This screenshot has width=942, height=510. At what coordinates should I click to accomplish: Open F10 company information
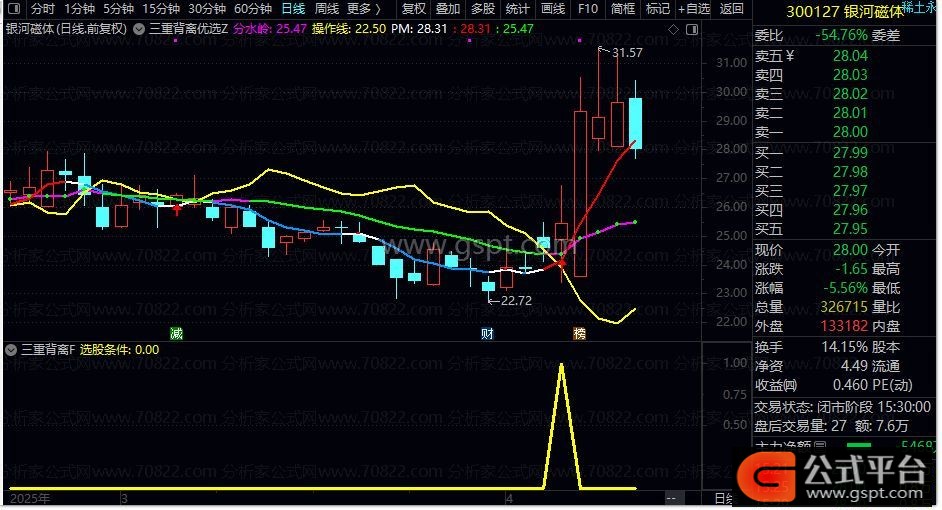588,9
